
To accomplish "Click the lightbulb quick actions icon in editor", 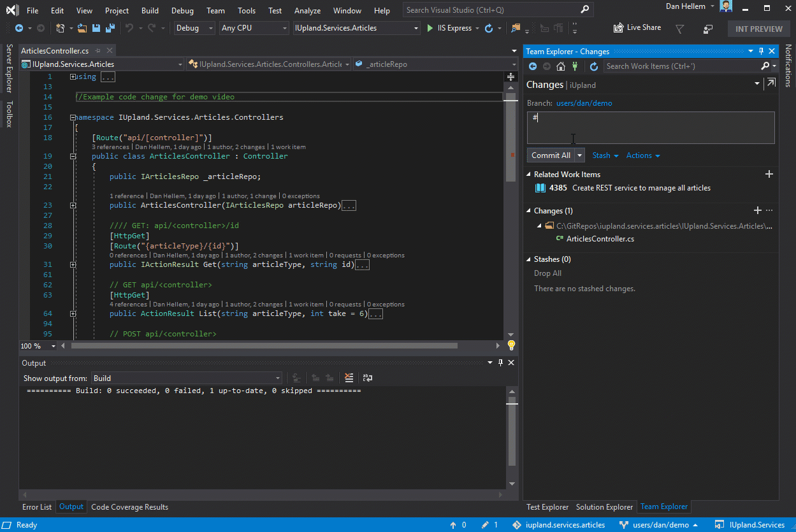I will coord(511,345).
